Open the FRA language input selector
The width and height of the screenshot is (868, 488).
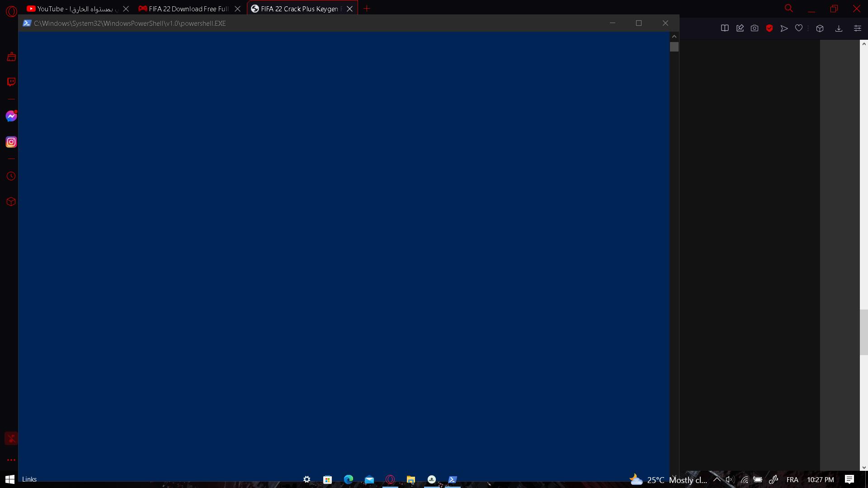792,479
